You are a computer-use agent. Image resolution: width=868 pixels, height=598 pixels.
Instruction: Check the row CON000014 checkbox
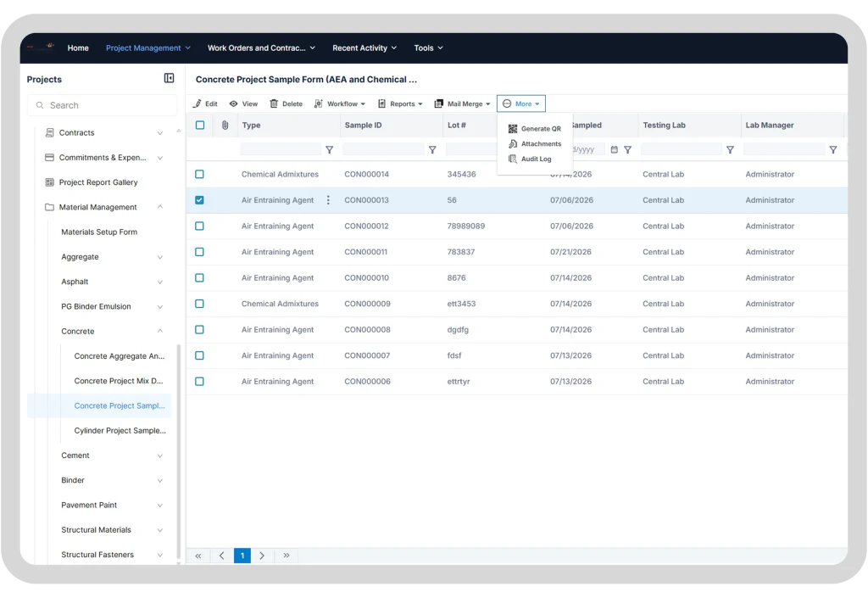pyautogui.click(x=199, y=174)
